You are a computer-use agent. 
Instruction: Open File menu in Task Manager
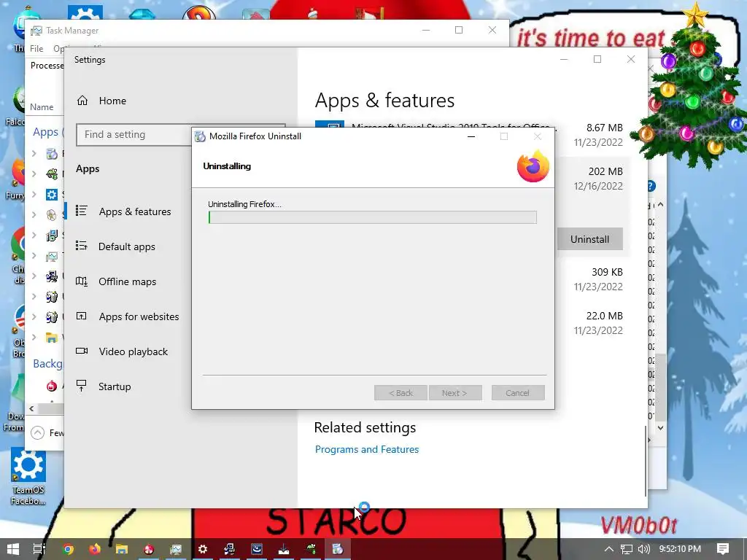coord(36,49)
